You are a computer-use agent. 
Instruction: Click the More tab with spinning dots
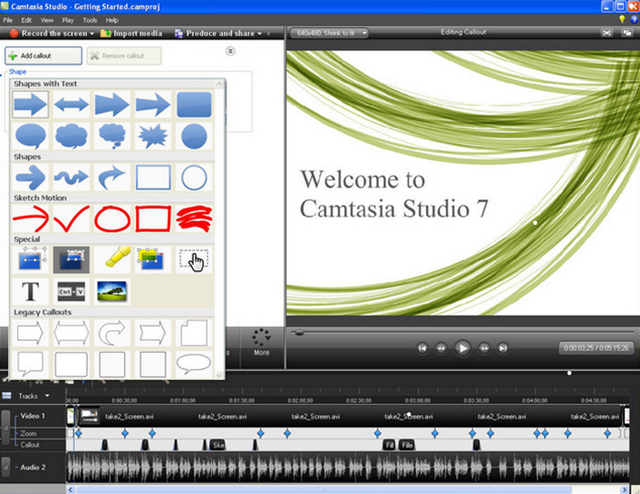(x=261, y=343)
